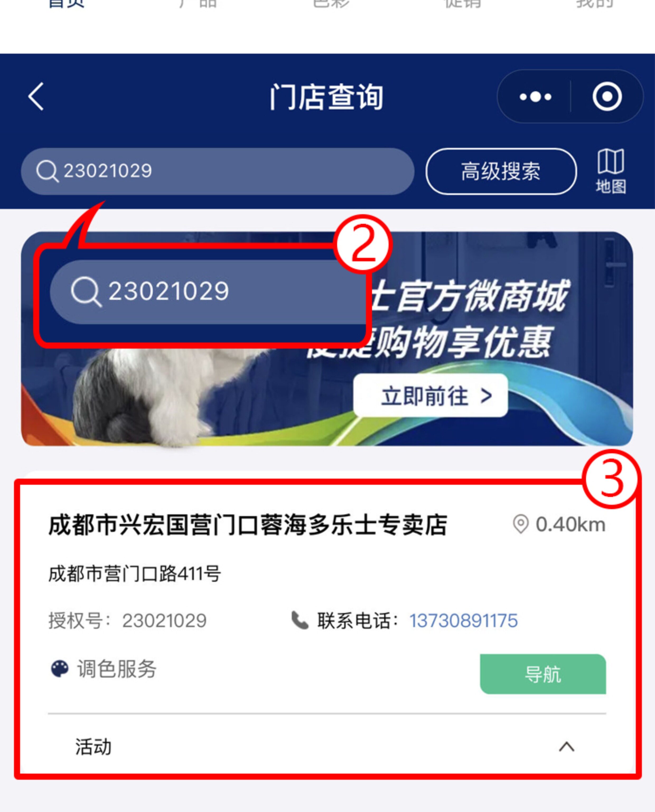Call the number 13730891175
This screenshot has width=655, height=812.
tap(463, 621)
